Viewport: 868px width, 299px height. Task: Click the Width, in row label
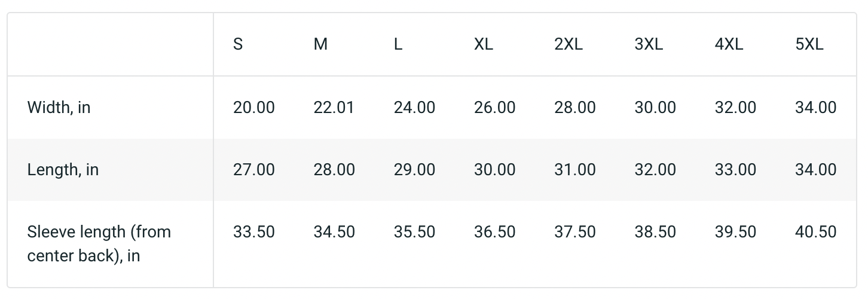click(59, 108)
